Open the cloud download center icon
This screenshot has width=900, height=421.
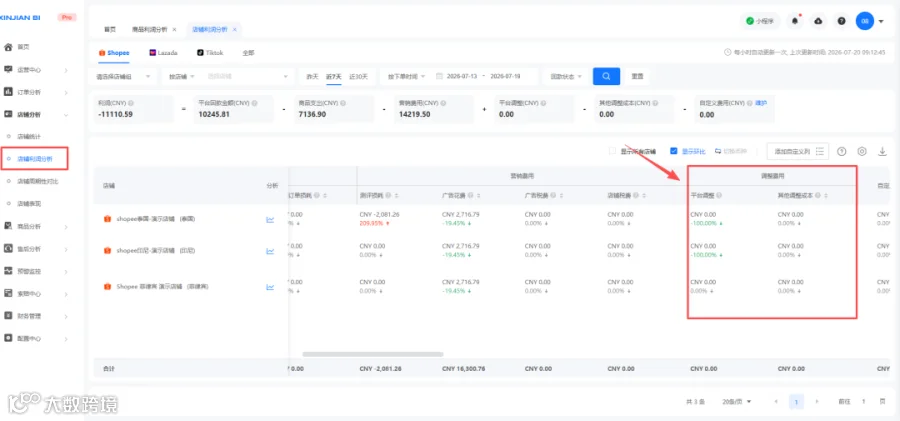[x=818, y=21]
